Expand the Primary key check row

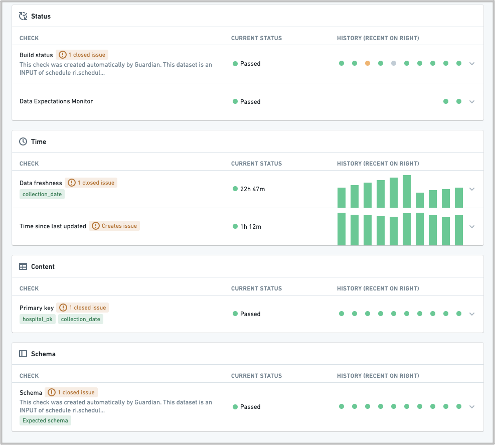pos(472,314)
